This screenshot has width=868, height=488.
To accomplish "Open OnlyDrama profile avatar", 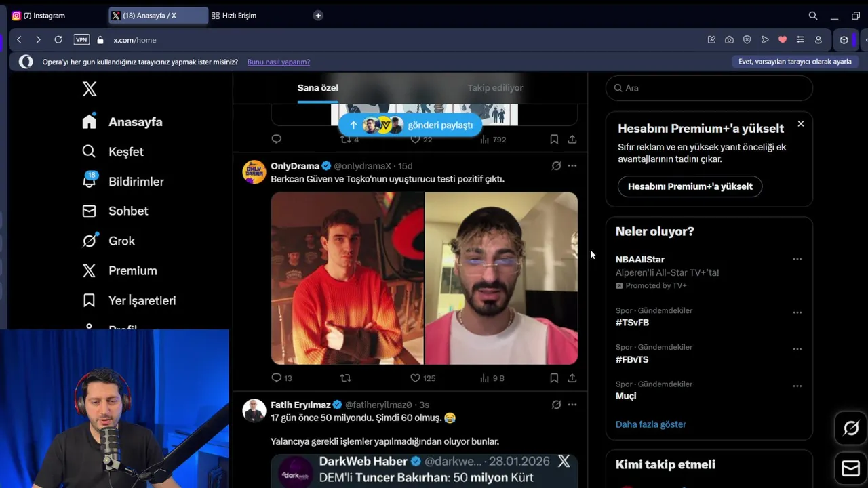I will [254, 172].
